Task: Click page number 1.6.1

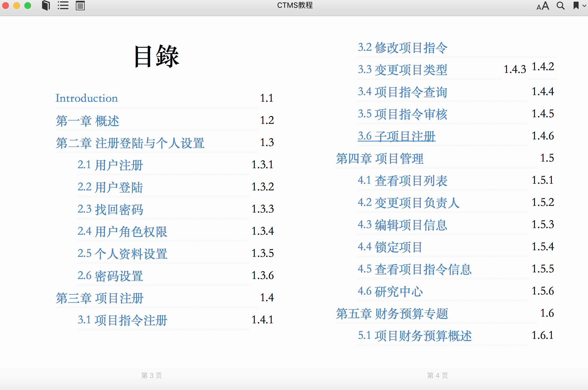Action: coord(543,335)
